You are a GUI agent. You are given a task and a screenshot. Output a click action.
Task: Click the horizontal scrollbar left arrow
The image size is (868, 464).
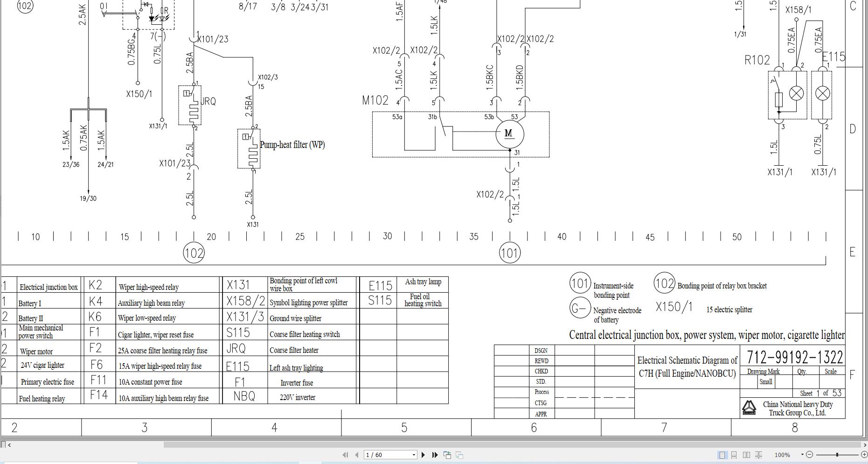tap(9, 445)
